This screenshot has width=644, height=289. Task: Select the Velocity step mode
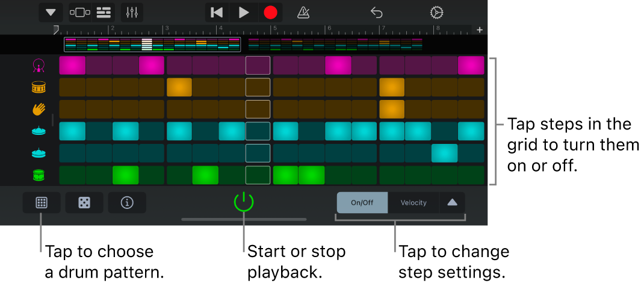[x=413, y=203]
